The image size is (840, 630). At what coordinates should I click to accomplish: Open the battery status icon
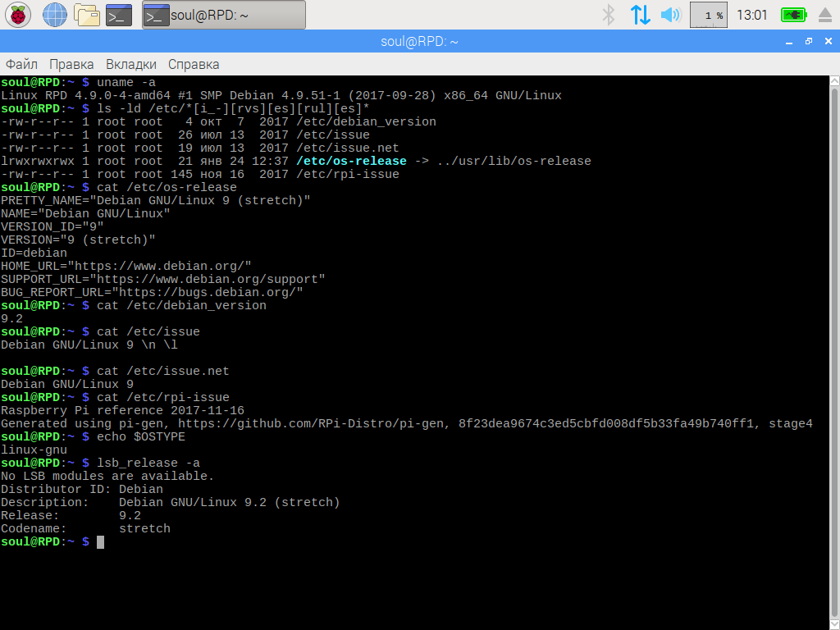pos(793,15)
